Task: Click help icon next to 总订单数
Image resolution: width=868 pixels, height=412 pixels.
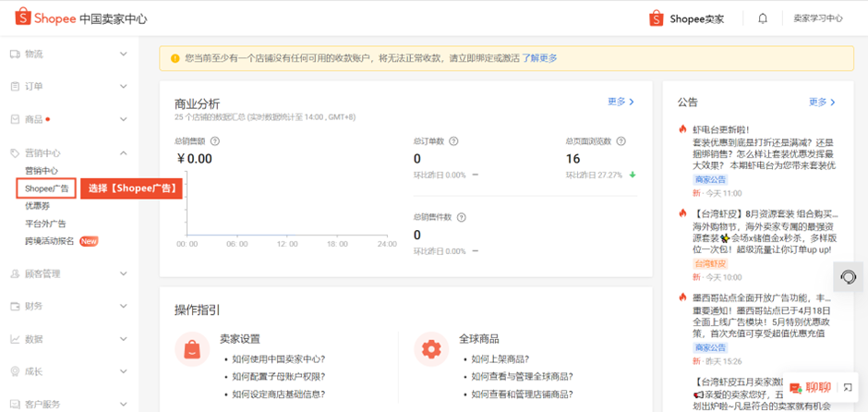Action: point(454,141)
